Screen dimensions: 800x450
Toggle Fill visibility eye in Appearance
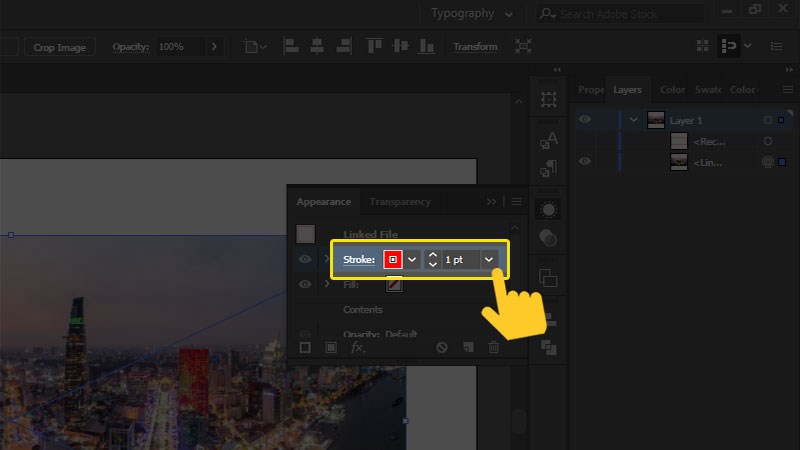pyautogui.click(x=306, y=285)
